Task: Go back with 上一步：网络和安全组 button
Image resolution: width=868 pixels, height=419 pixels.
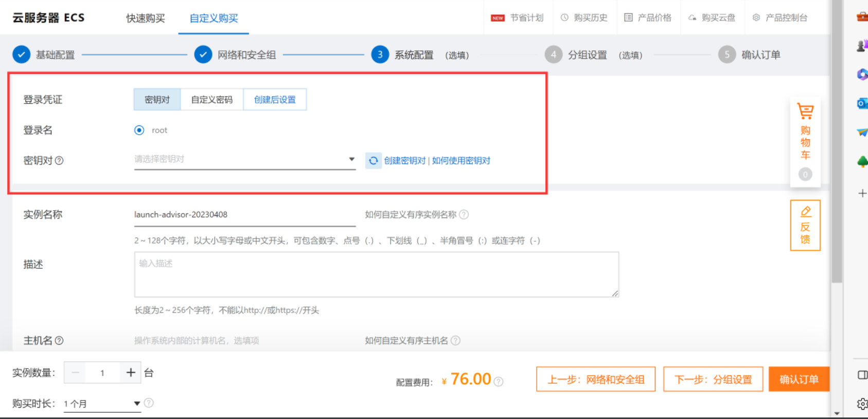Action: point(596,379)
